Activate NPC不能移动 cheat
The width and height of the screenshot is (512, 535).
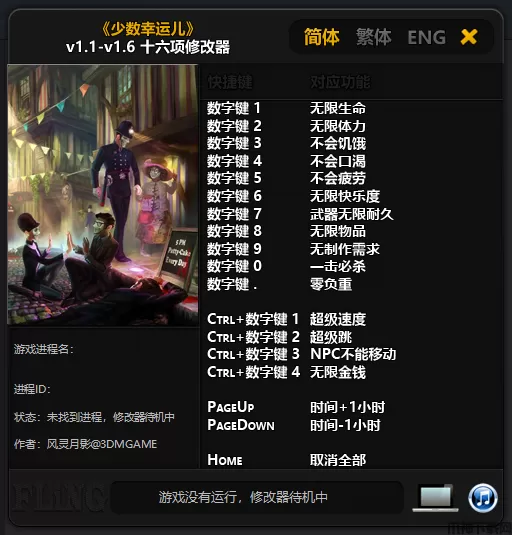click(353, 354)
